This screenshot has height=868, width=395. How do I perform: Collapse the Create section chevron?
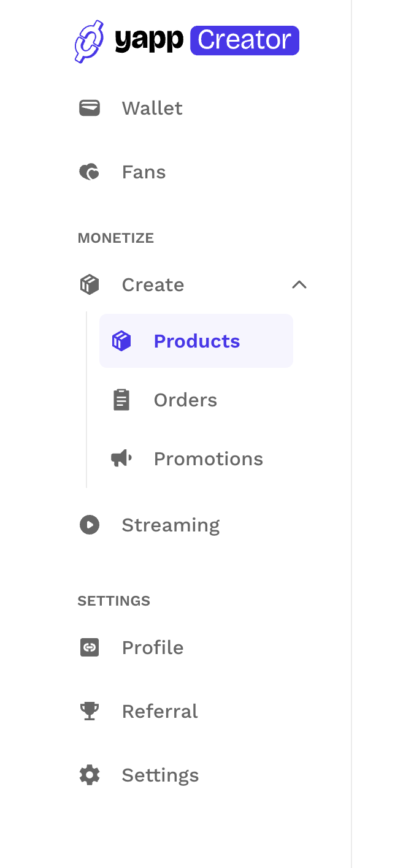pos(299,285)
